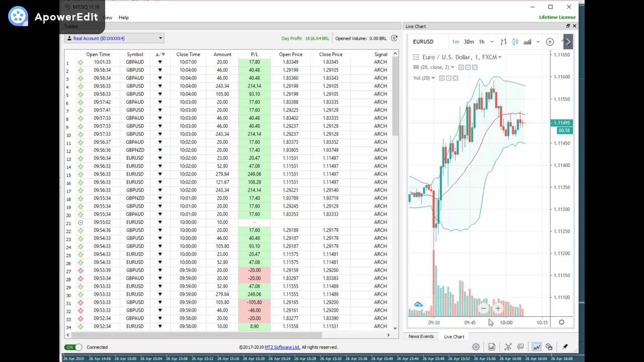Sort by Open Time column

[98, 54]
